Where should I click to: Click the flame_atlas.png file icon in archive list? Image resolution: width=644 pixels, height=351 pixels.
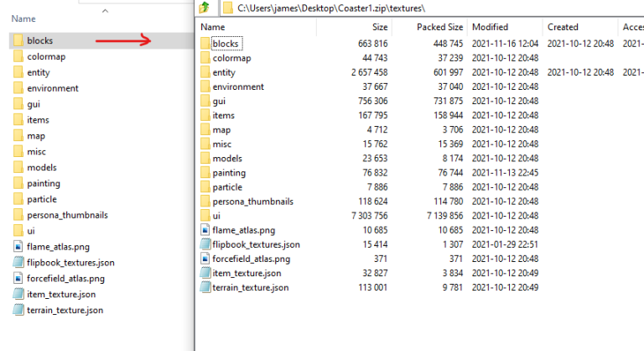click(x=205, y=229)
